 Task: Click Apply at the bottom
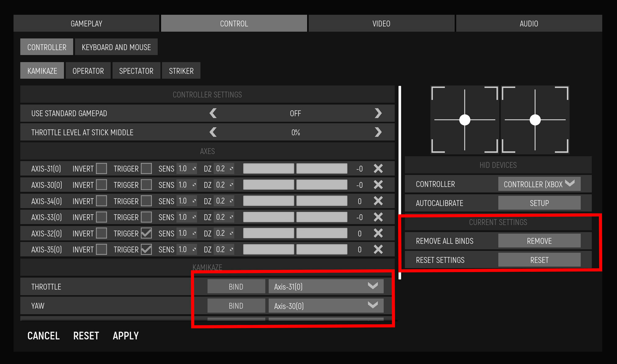(x=126, y=335)
